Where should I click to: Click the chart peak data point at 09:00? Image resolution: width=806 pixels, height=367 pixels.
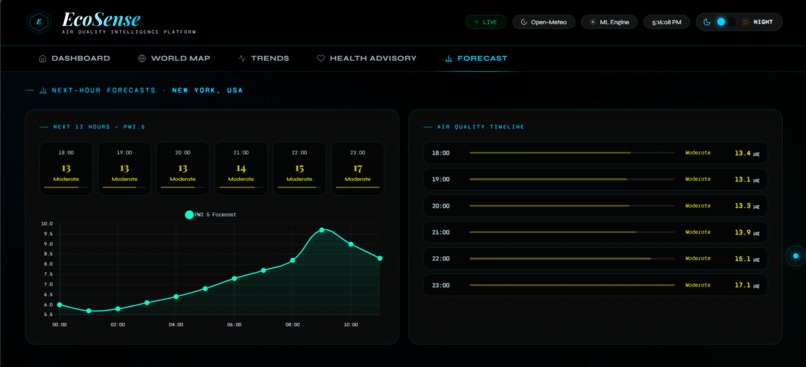pos(322,230)
